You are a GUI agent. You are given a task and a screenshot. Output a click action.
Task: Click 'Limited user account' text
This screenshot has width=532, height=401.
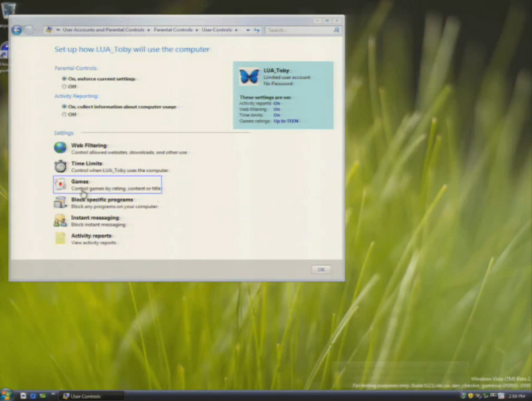[x=287, y=78]
